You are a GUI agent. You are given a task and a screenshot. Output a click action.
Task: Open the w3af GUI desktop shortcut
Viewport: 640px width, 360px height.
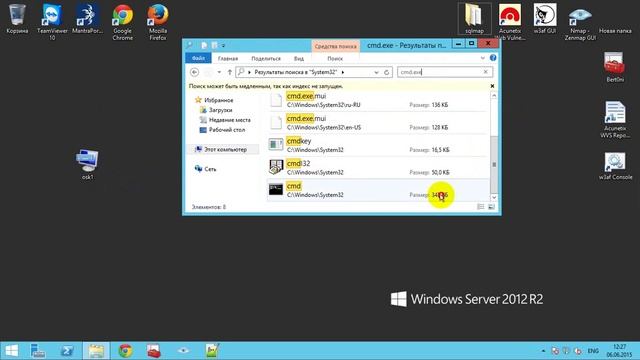544,18
